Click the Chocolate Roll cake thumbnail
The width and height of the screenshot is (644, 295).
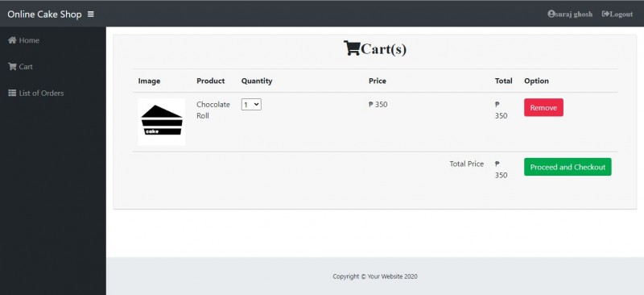162,122
